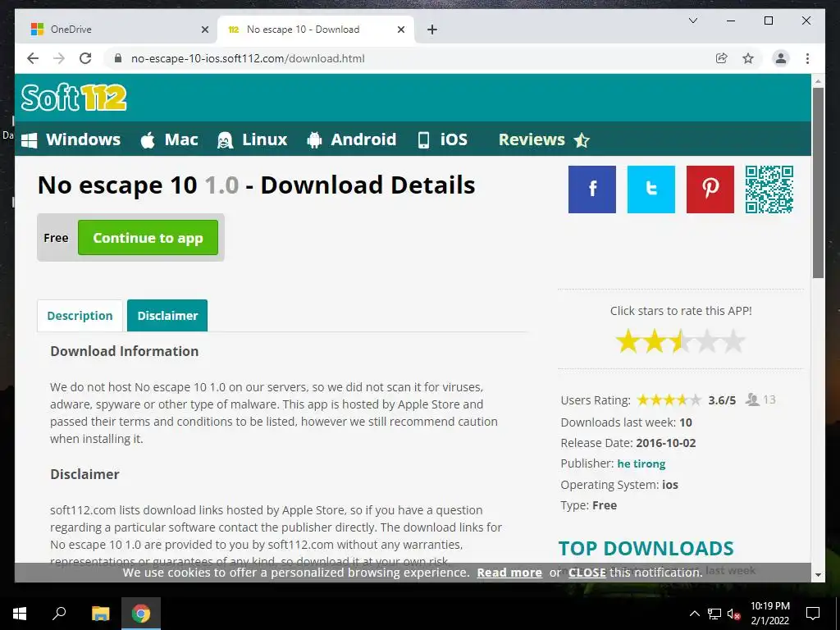Click scrollbar down arrow
Image resolution: width=840 pixels, height=630 pixels.
tap(818, 575)
